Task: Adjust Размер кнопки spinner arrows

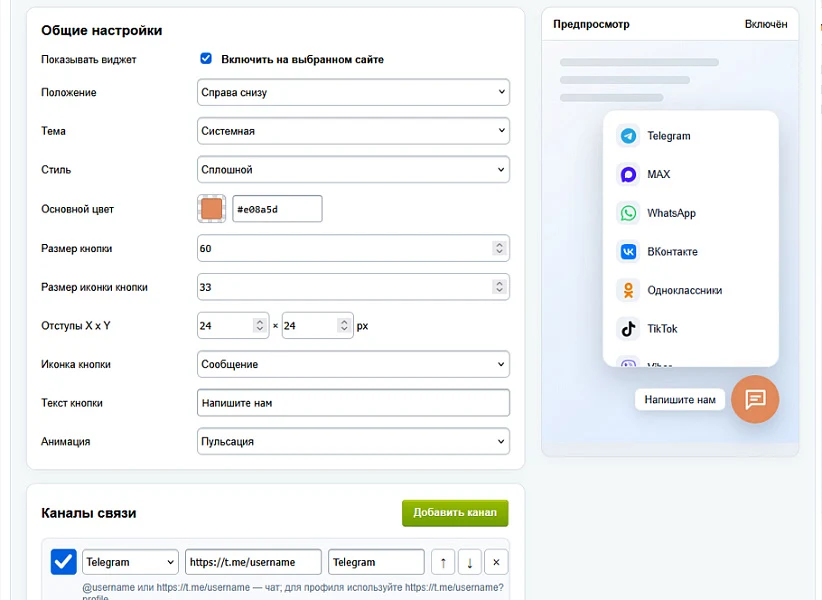Action: [500, 248]
